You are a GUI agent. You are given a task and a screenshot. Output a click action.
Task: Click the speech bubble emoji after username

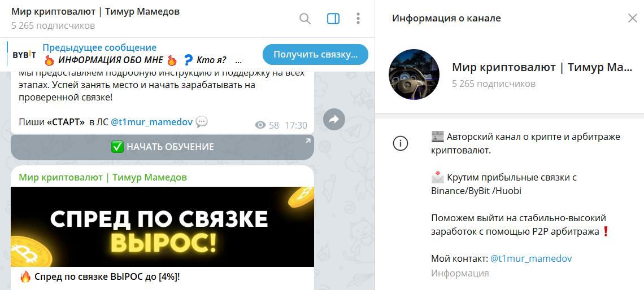click(x=202, y=121)
